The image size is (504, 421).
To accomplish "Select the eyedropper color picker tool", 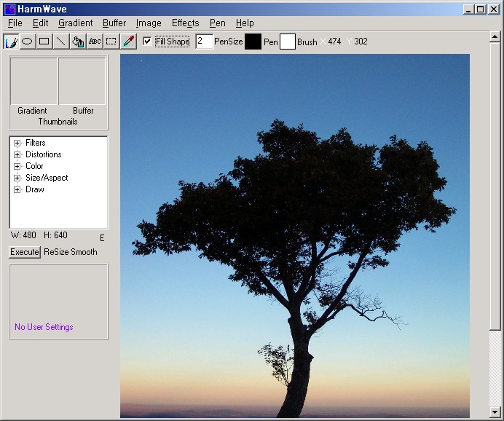I will tap(129, 42).
